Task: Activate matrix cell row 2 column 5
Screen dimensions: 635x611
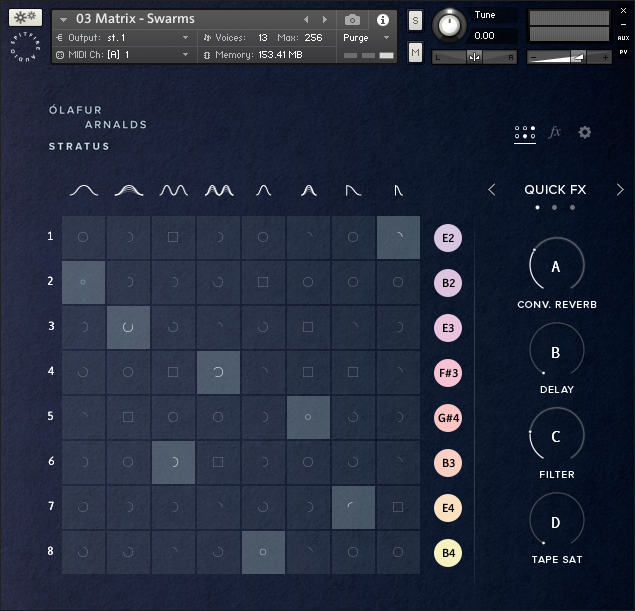Action: pyautogui.click(x=263, y=282)
